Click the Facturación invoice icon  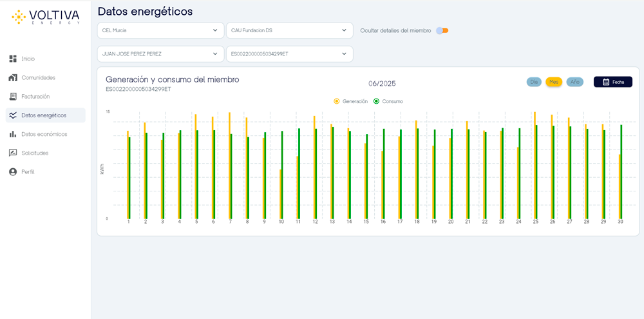point(13,97)
